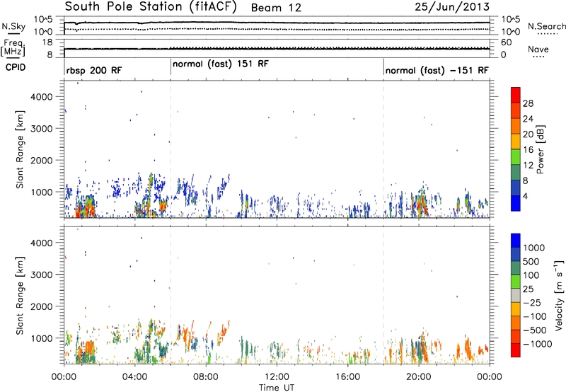This screenshot has width=566, height=392.
Task: Click the '60' tick on the Nave axis
Action: [x=507, y=42]
